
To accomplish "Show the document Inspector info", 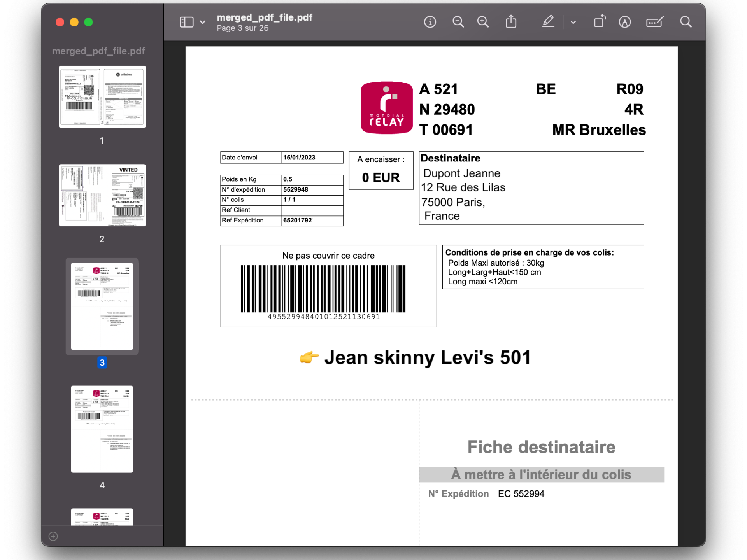I will point(430,22).
